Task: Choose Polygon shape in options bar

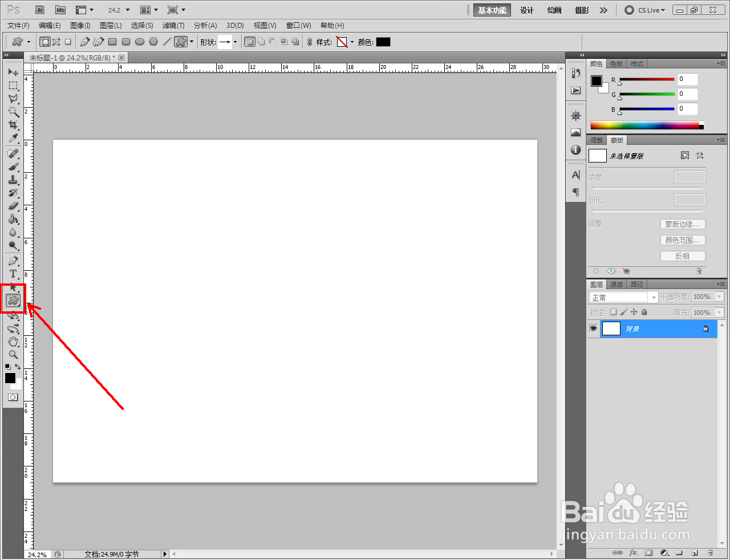Action: (x=153, y=42)
